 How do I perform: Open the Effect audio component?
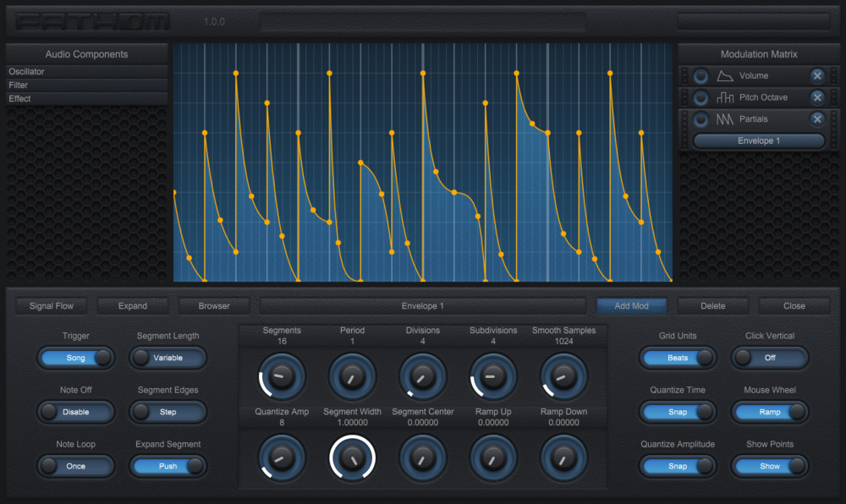pyautogui.click(x=86, y=99)
